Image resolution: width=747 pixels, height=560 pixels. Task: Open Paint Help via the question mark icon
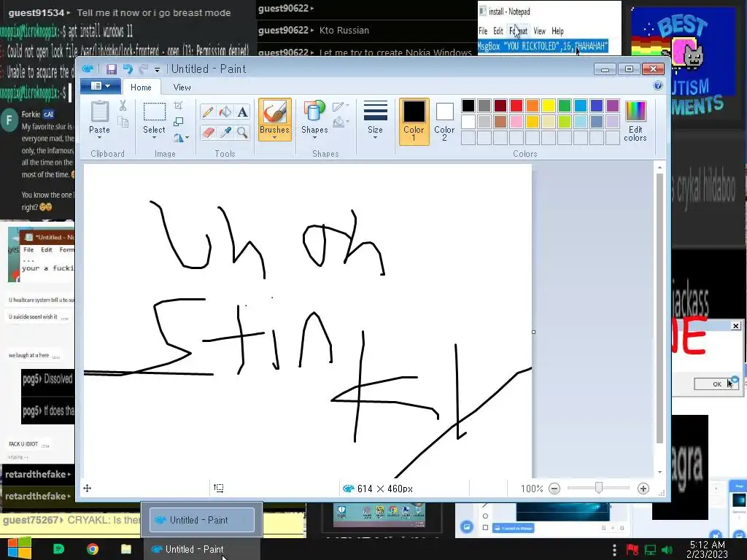[x=658, y=86]
